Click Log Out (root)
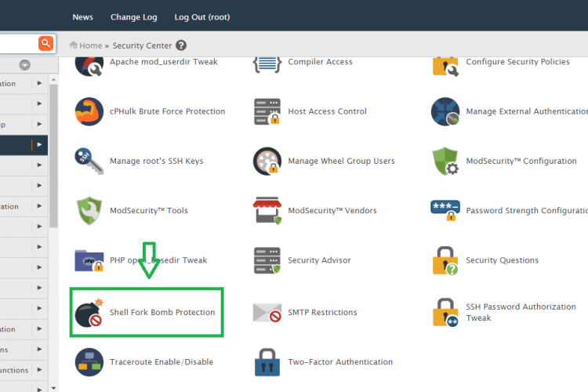Image resolution: width=588 pixels, height=392 pixels. [202, 17]
